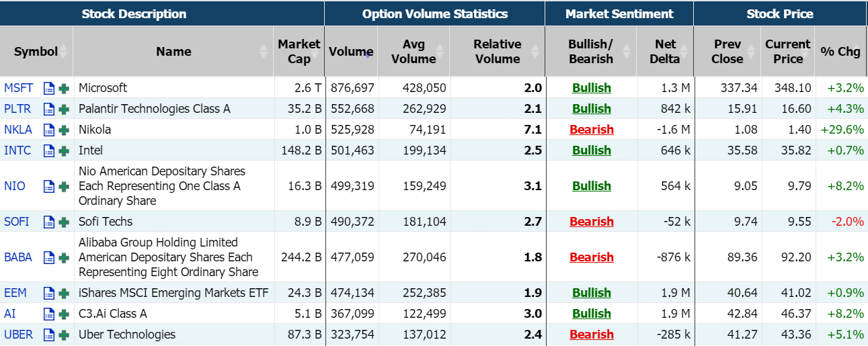Sort table by the Symbol column arrows
This screenshot has width=868, height=346.
(64, 52)
